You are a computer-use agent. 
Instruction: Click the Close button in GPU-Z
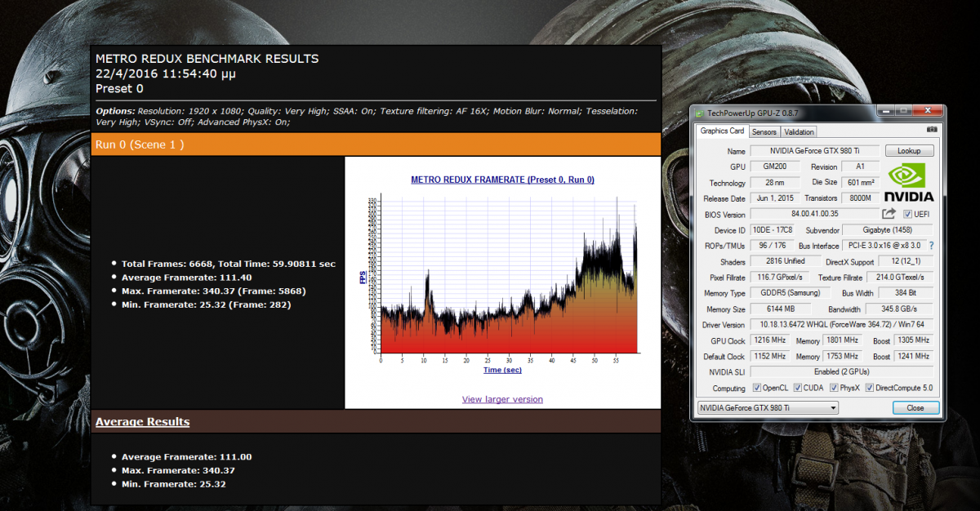click(915, 407)
